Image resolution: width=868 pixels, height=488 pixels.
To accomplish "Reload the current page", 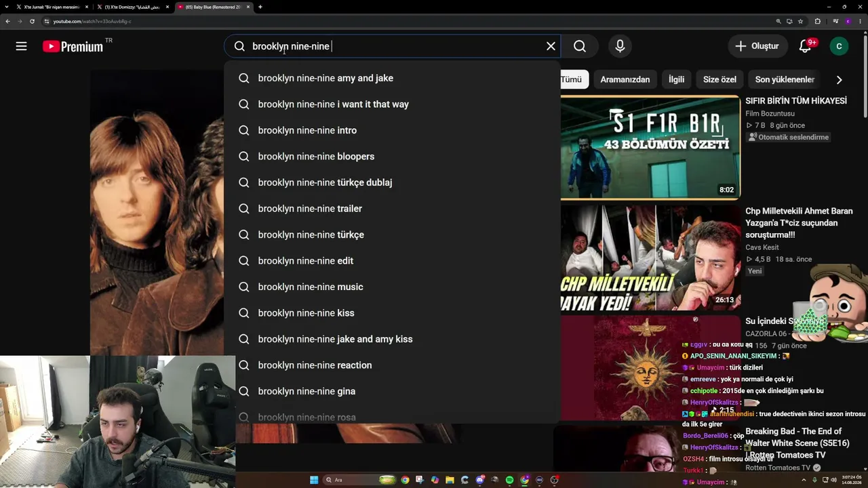I will coord(32,21).
